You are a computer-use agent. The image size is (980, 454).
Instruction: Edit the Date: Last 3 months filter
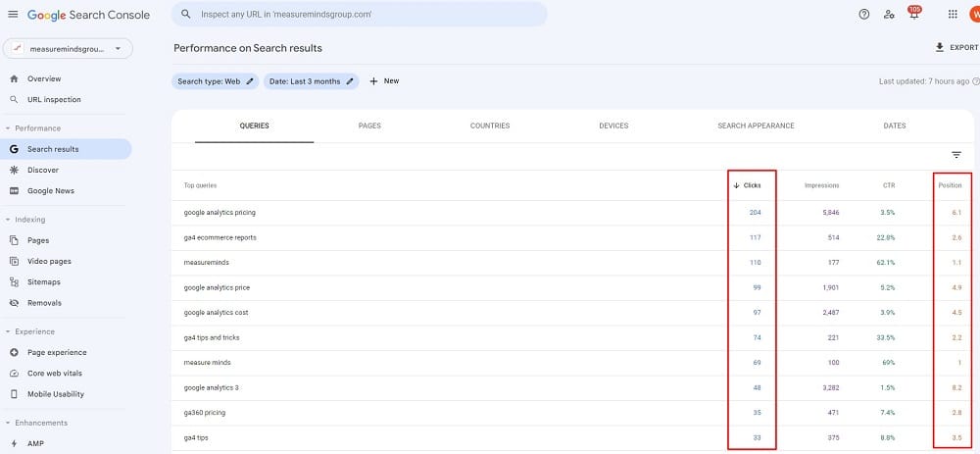(311, 81)
